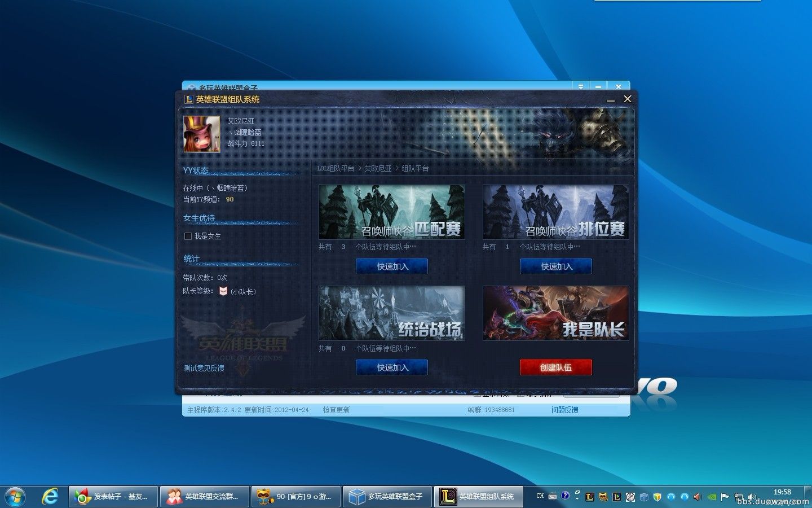
Task: Open the 测试意见反馈 link
Action: point(204,368)
